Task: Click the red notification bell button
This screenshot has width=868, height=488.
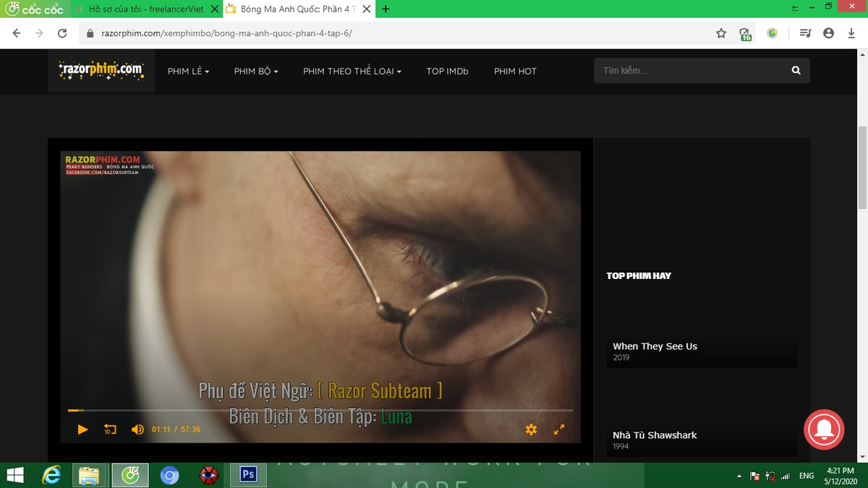Action: click(x=824, y=429)
